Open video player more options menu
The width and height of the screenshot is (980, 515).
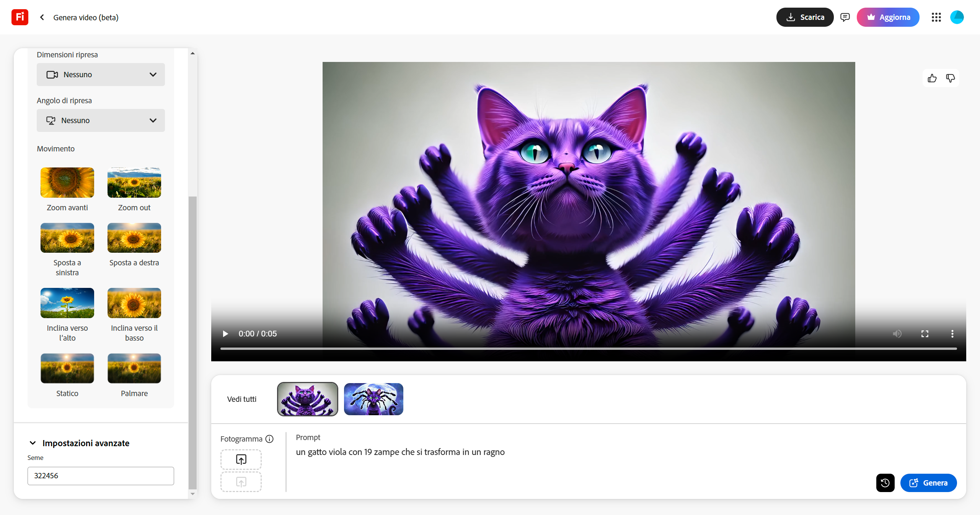click(x=952, y=334)
